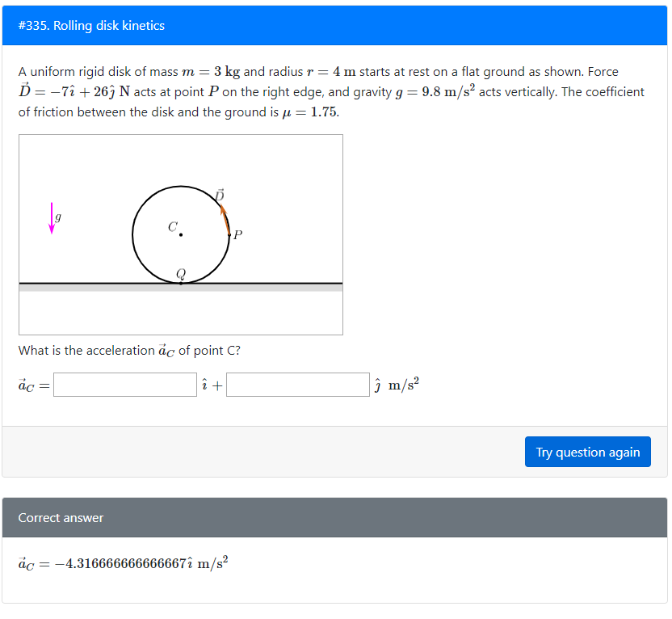Click the first acceleration input field
Image resolution: width=672 pixels, height=619 pixels.
(124, 385)
